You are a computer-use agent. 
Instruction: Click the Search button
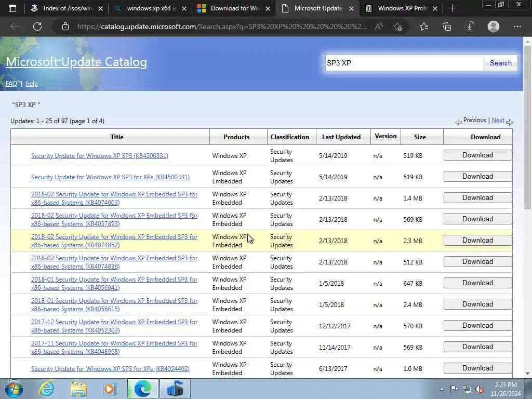tap(500, 63)
